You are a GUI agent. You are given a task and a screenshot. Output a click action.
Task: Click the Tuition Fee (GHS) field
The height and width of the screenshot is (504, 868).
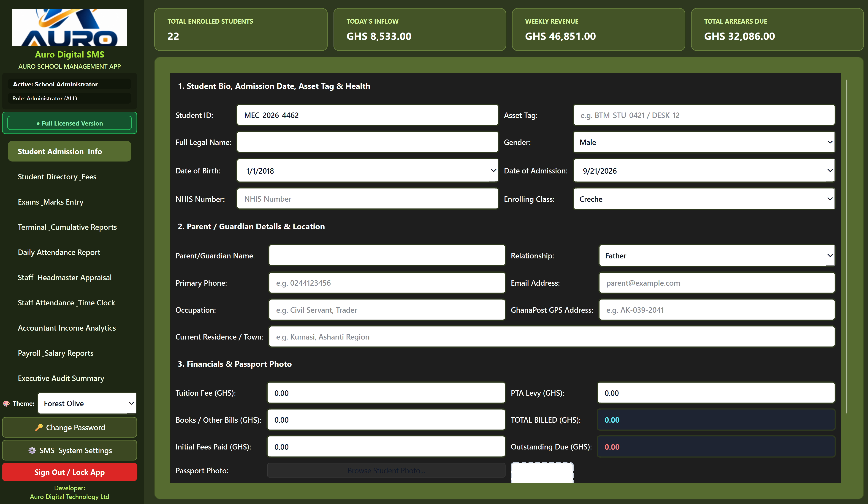coord(386,393)
